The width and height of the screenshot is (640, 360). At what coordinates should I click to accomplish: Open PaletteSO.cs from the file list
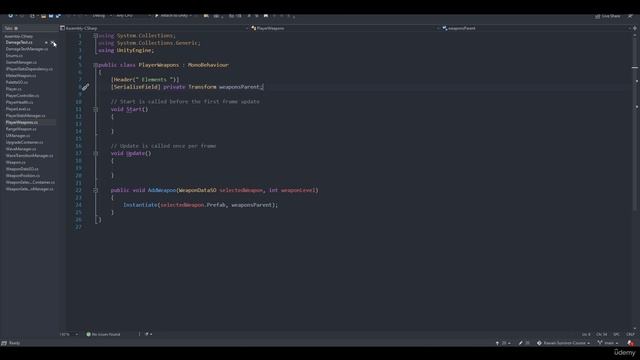pos(17,82)
